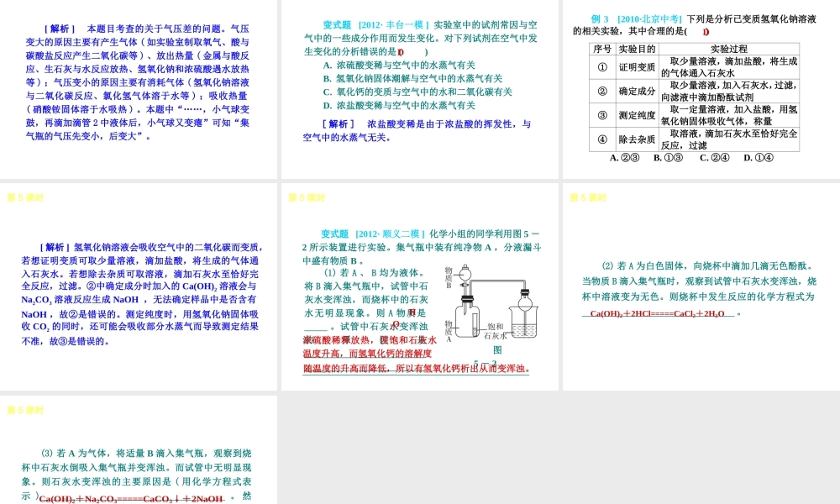Screen dimensions: 840x504
Task: Click answer choice B.①③
Action: pos(668,157)
